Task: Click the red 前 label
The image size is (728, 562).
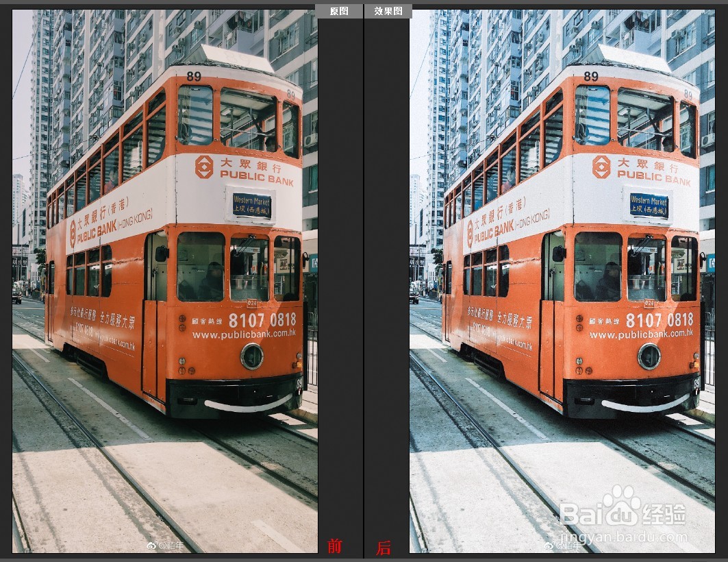Action: pos(335,546)
